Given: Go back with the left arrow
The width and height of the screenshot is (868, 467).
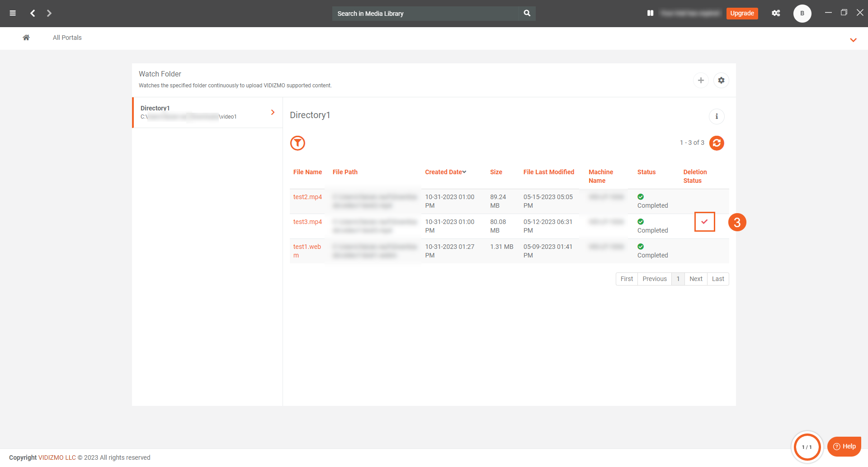Looking at the screenshot, I should tap(33, 13).
